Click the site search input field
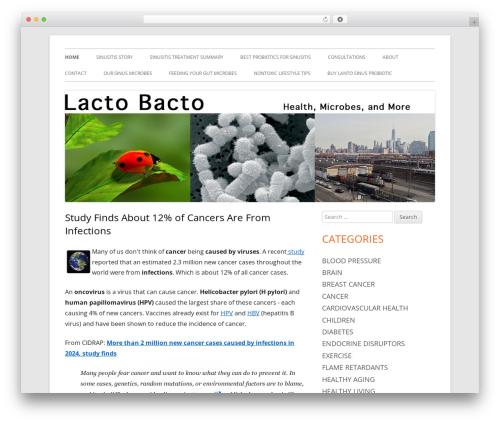Image resolution: width=500 pixels, height=423 pixels. pos(357,217)
